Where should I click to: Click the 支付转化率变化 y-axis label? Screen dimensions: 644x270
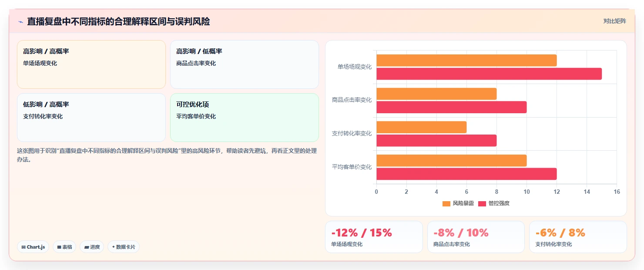pos(352,134)
